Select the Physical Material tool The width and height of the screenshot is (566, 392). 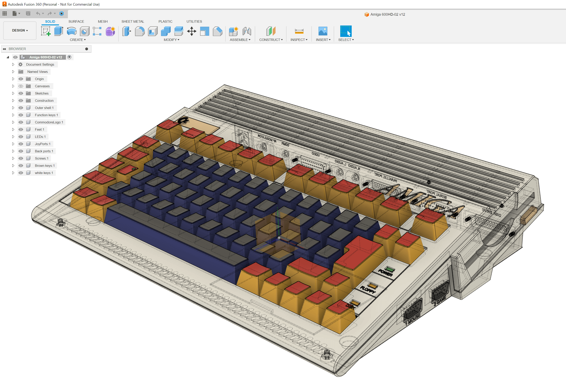(x=218, y=31)
